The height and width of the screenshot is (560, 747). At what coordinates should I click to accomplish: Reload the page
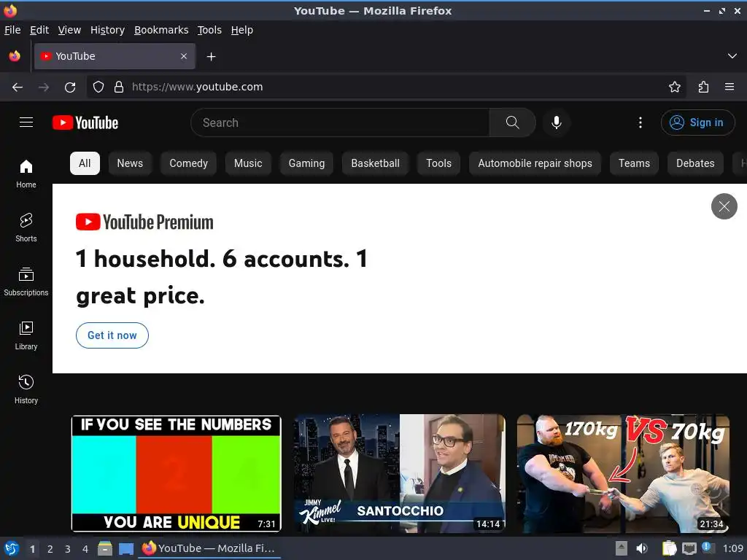tap(70, 87)
